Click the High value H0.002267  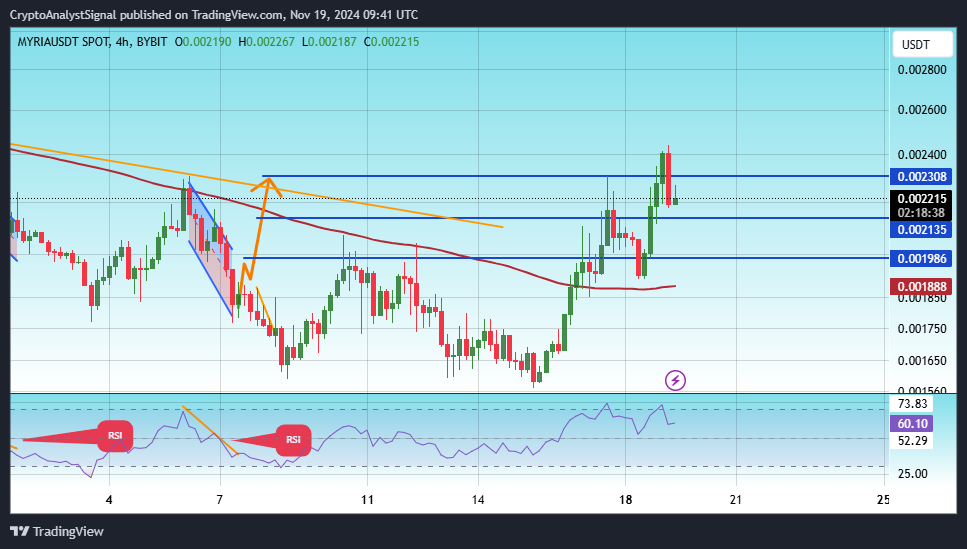pos(266,42)
